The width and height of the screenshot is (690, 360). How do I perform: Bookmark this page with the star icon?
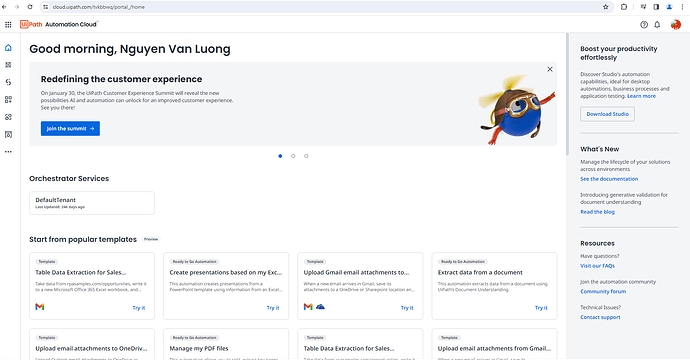(x=606, y=7)
